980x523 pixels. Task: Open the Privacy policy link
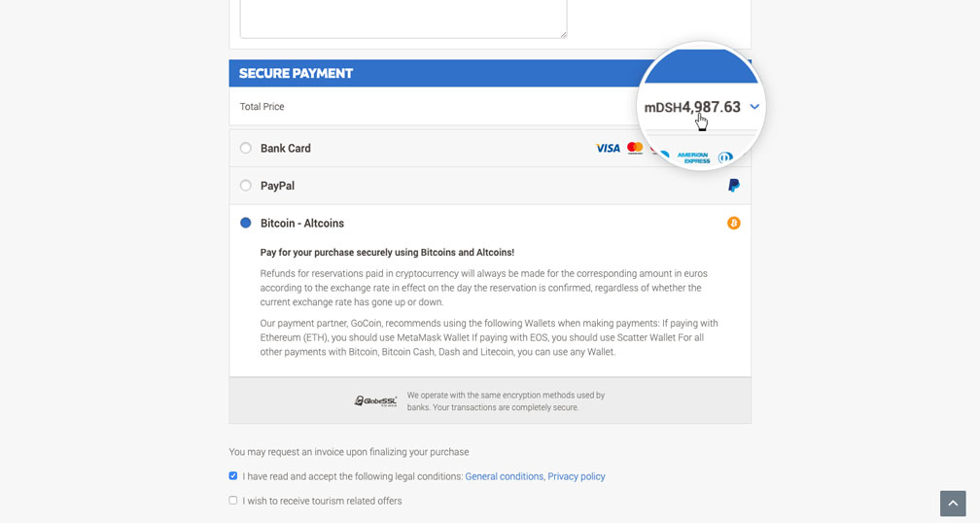(576, 476)
